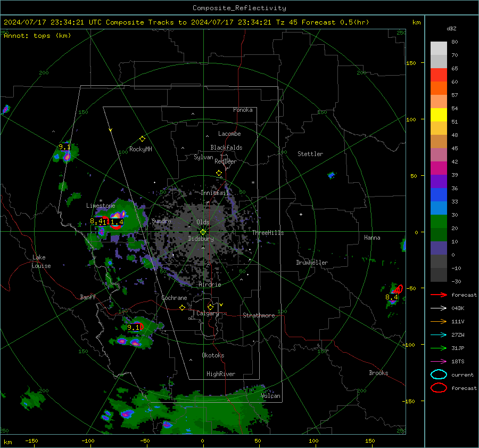479x448 pixels.
Task: Click the yellow diamond marker above Calgary
Action: (x=210, y=307)
